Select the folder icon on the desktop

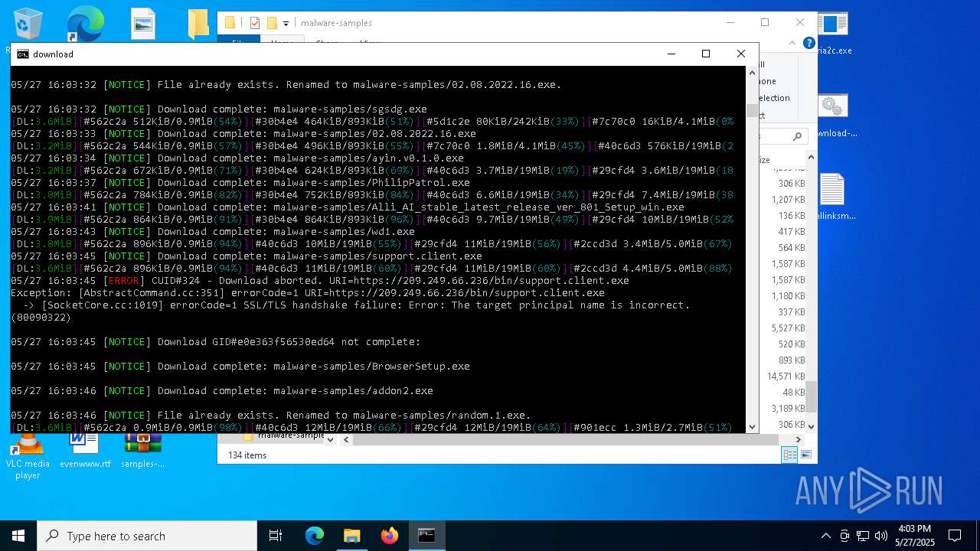(198, 24)
